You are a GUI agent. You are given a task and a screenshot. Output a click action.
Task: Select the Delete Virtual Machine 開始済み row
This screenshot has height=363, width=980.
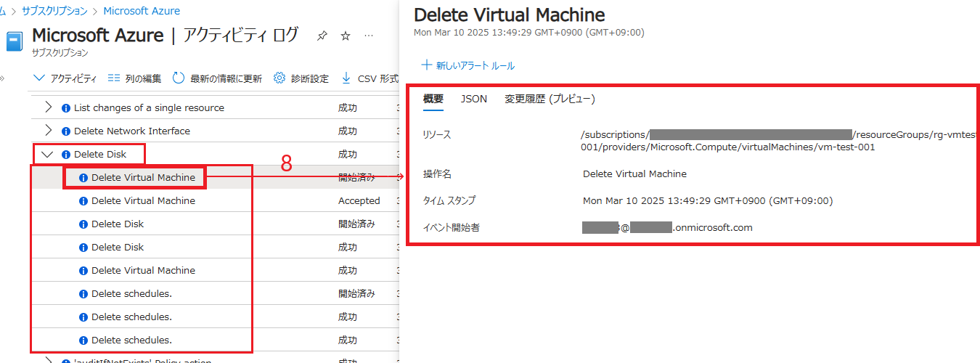pyautogui.click(x=214, y=177)
